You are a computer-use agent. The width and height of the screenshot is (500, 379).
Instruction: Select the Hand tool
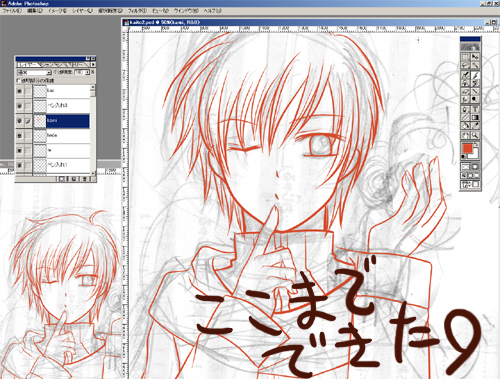click(x=465, y=135)
